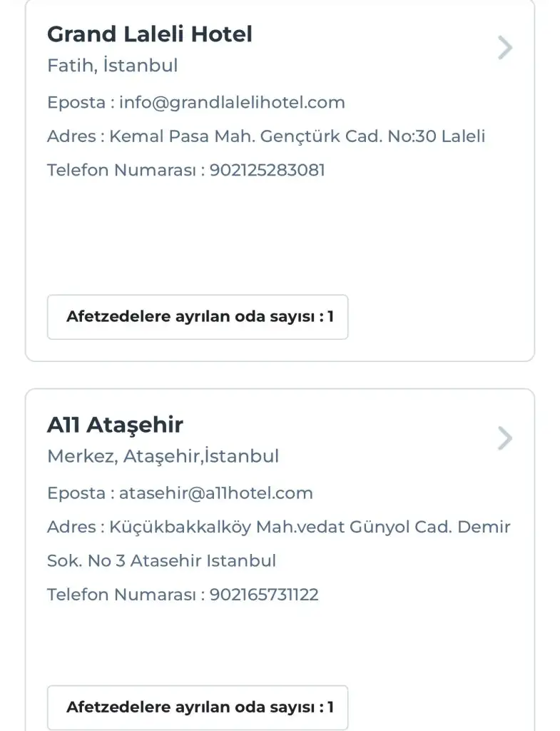Dial the 902165731122 phone number

click(264, 595)
